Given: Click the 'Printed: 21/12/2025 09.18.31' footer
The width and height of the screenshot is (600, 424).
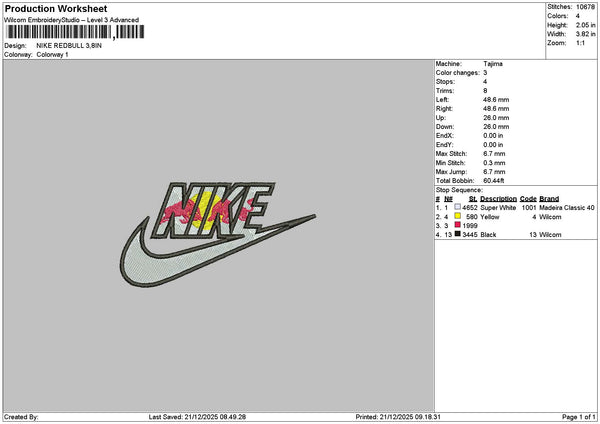Looking at the screenshot, I should 398,417.
